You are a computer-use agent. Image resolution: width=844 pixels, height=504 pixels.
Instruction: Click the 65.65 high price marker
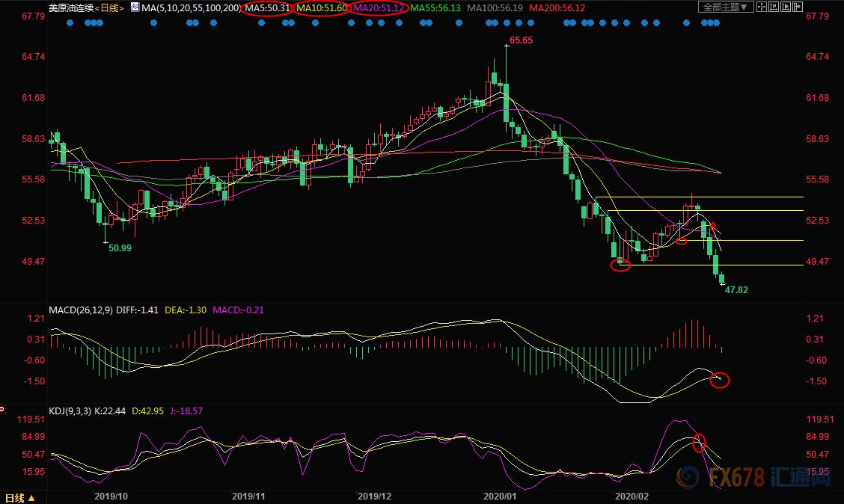point(521,40)
